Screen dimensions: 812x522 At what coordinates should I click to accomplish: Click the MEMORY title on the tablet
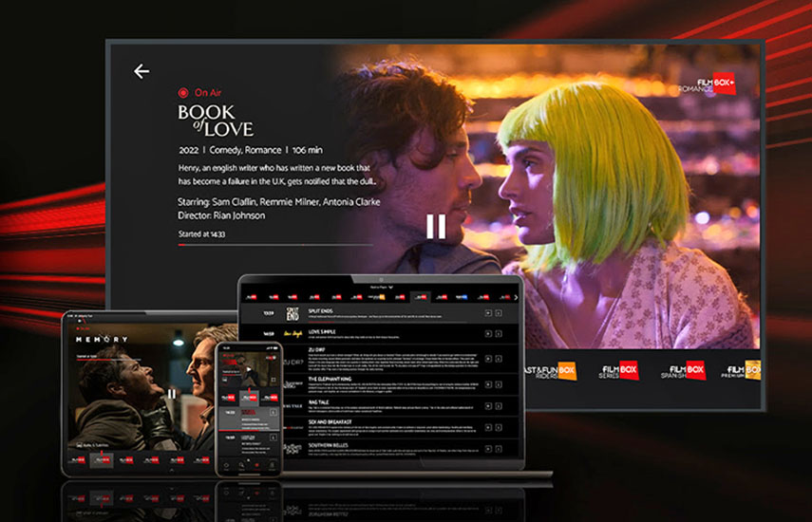[102, 340]
